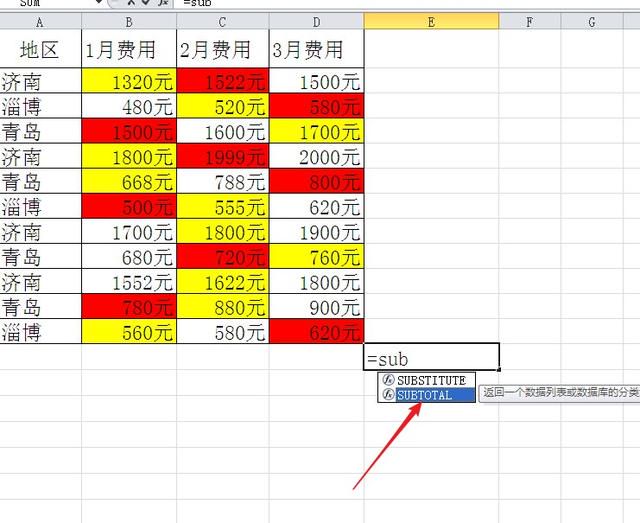Click the formula bar showing =sub
The width and height of the screenshot is (640, 523).
[x=406, y=3]
